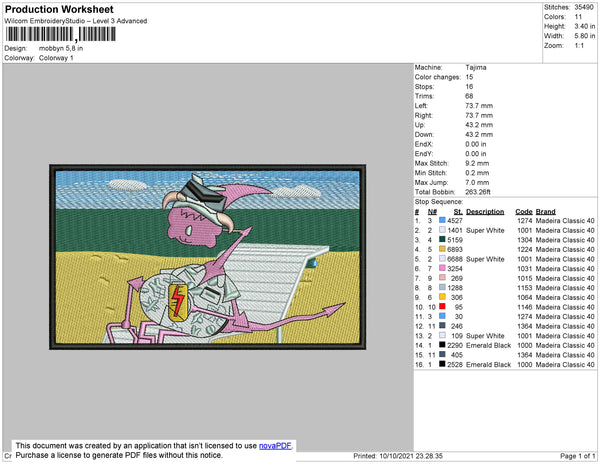Click the design name 'mobbyn 5,8 in'
Viewport: 600px width, 464px height.
(61, 49)
